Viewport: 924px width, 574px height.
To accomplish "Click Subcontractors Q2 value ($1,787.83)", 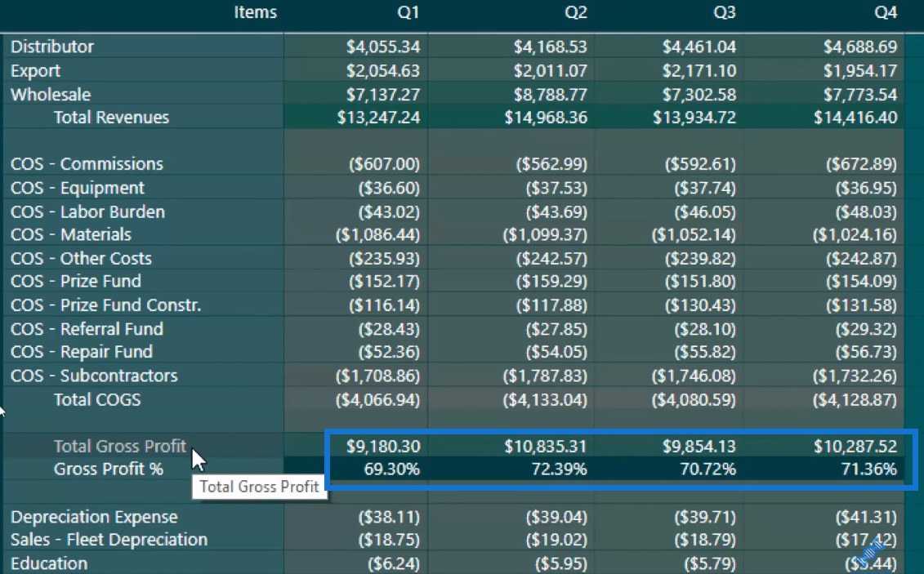I will click(x=545, y=376).
